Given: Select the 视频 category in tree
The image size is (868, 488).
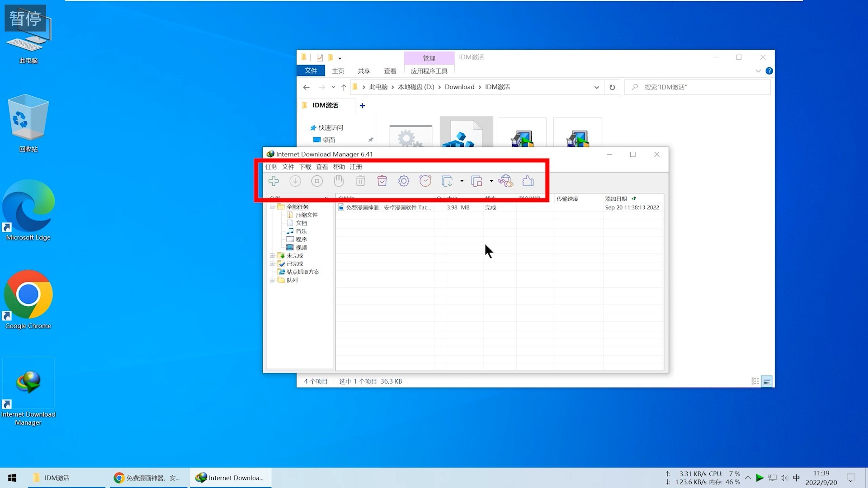Looking at the screenshot, I should pos(301,248).
